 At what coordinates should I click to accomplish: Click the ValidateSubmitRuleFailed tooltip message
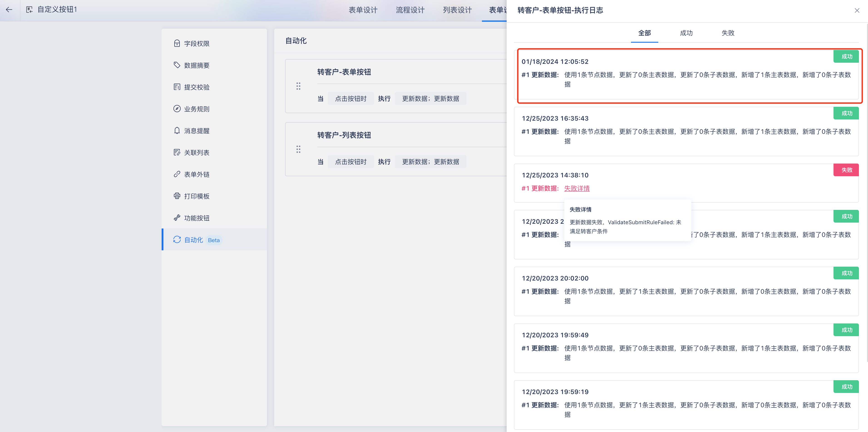[x=625, y=227]
